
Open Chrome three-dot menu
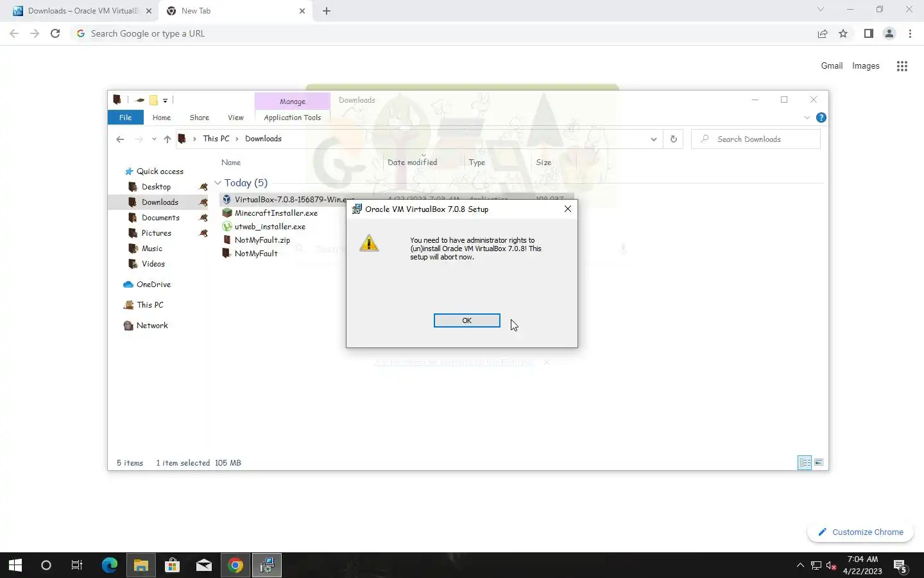click(910, 33)
